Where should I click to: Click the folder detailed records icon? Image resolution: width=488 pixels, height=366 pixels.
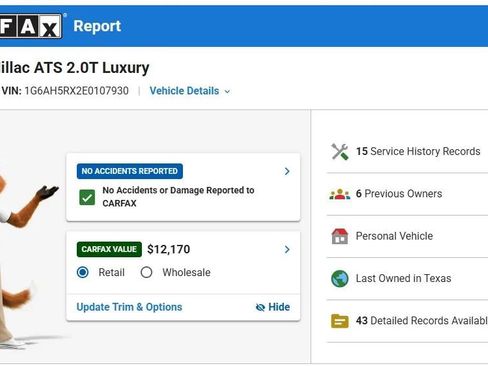tap(340, 321)
